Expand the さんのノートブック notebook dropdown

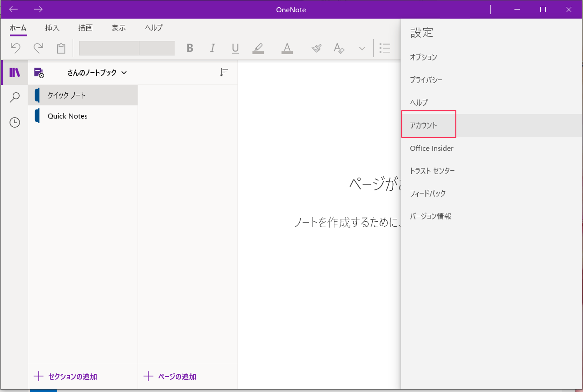tap(97, 73)
